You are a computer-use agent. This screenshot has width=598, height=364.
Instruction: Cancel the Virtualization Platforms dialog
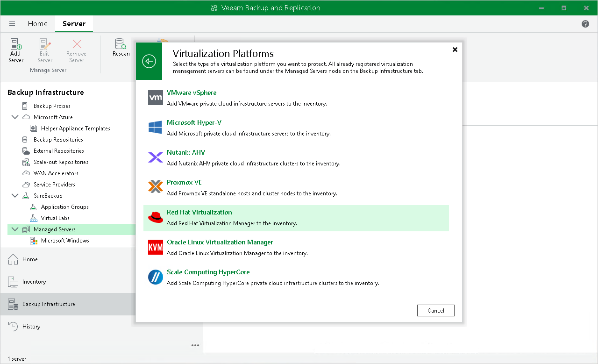pos(435,311)
